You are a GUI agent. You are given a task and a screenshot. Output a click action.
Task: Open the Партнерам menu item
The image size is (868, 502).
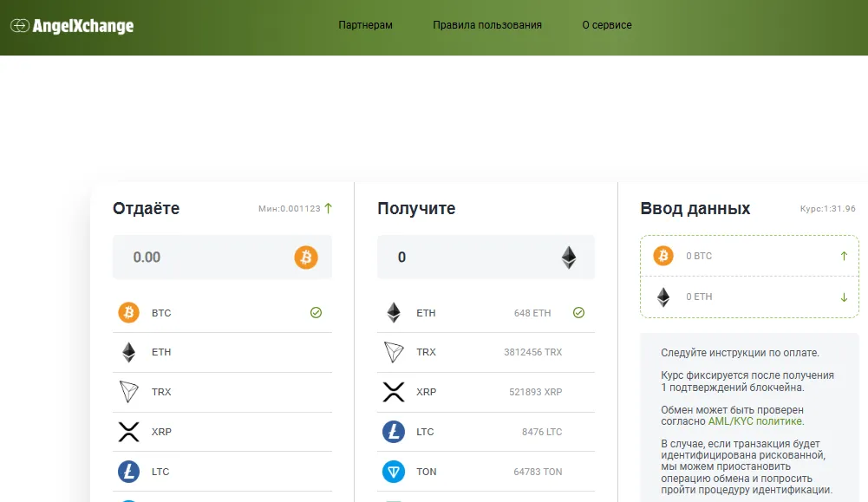(x=365, y=25)
